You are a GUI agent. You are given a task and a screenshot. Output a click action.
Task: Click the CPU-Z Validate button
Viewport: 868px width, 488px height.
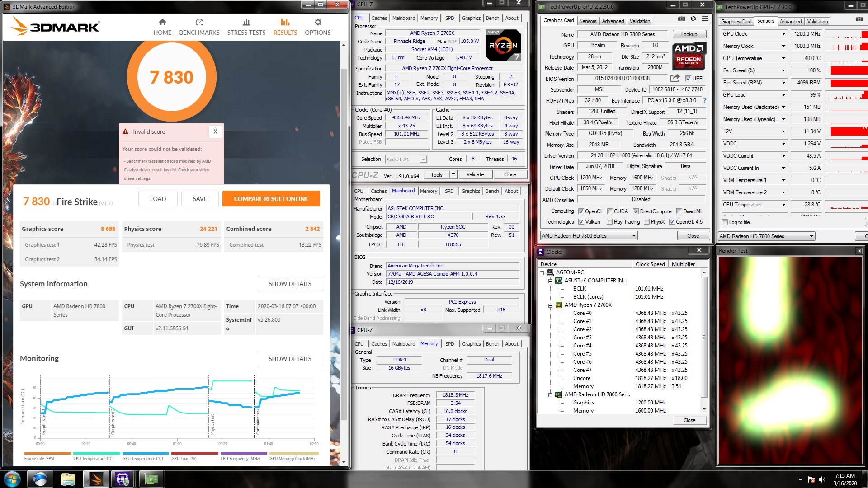475,174
